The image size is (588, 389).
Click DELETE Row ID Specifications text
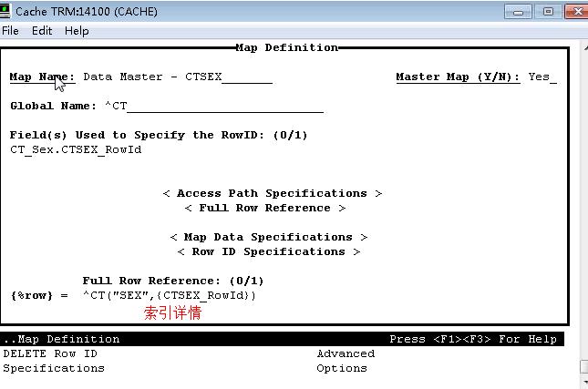54,361
